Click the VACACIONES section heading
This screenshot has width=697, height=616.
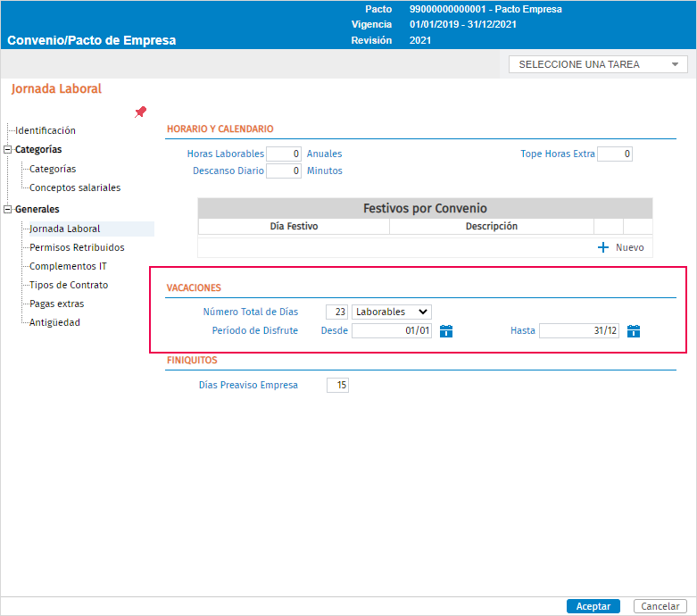click(x=194, y=287)
